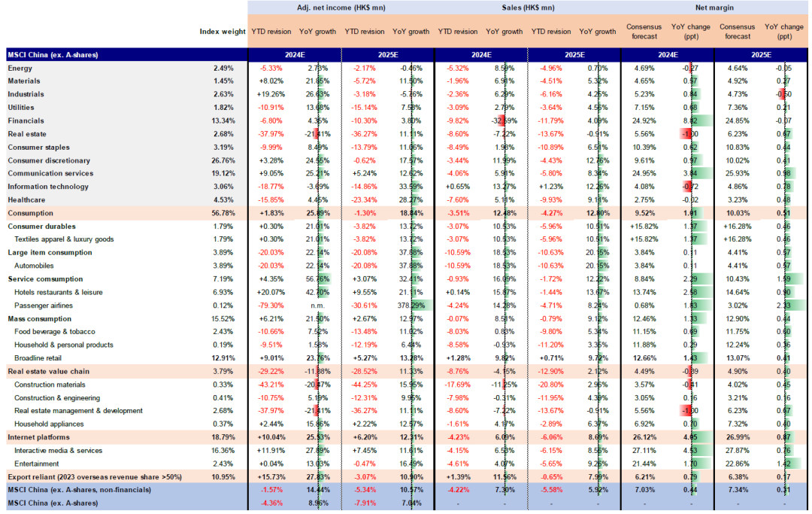
Task: Select the "Materials" row label
Action: tap(24, 81)
